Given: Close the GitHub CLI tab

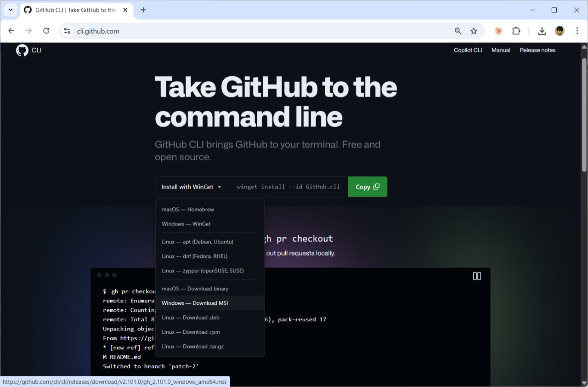Looking at the screenshot, I should click(125, 10).
